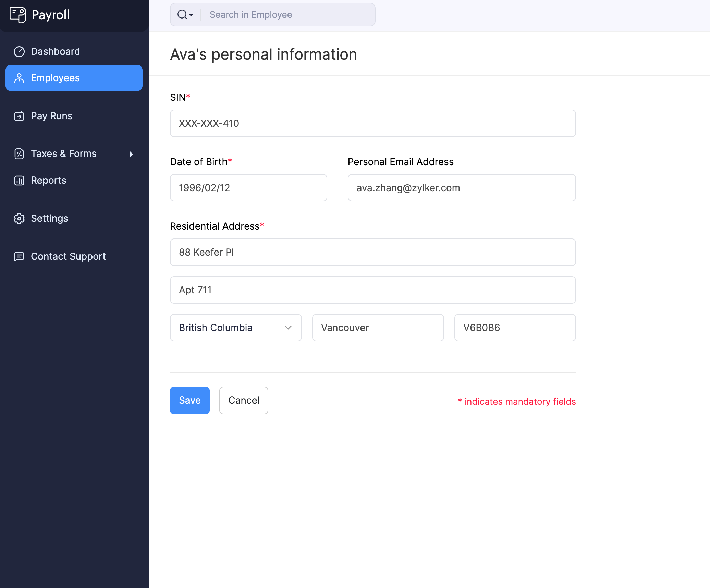Click the Taxes & Forms document icon
This screenshot has height=588, width=710.
[x=19, y=154]
